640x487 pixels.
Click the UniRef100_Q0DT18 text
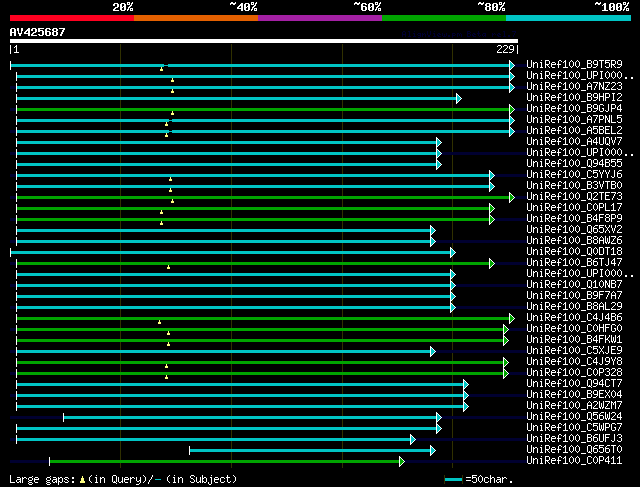574,251
